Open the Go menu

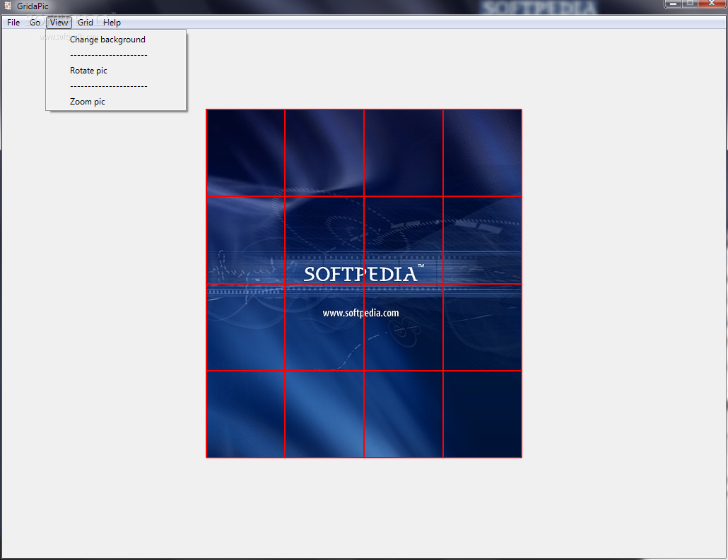(35, 23)
